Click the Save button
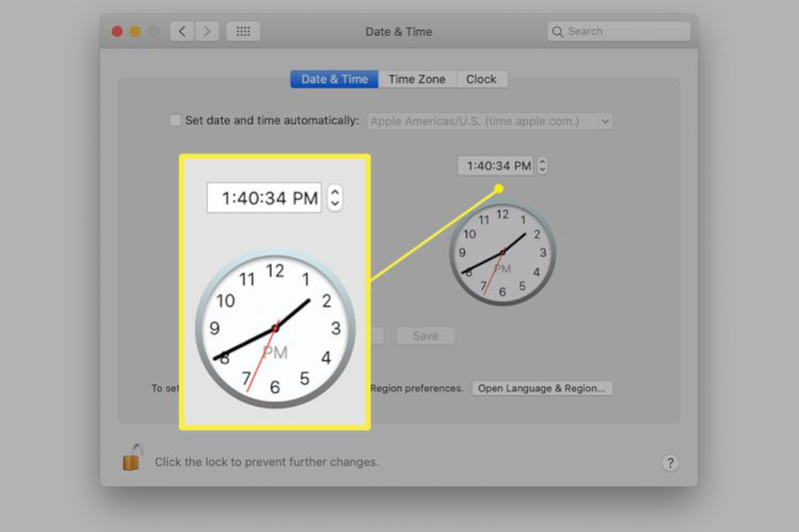 tap(425, 335)
